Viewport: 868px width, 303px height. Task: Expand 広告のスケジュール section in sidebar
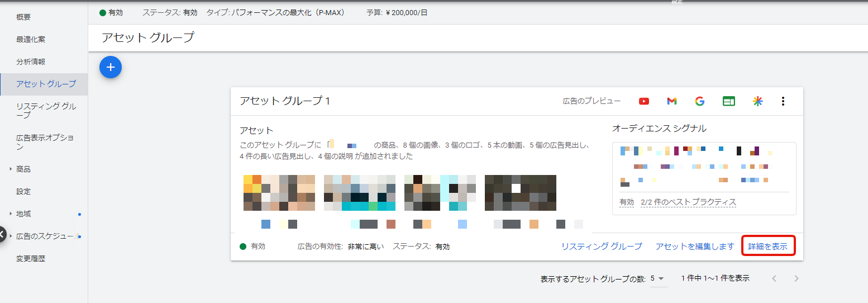[11, 236]
